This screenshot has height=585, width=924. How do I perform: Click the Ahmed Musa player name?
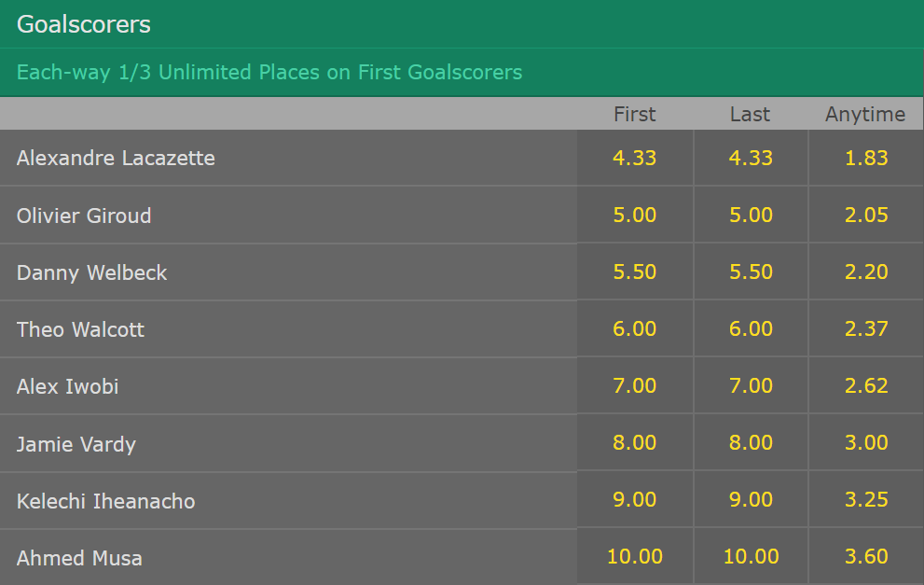point(79,558)
